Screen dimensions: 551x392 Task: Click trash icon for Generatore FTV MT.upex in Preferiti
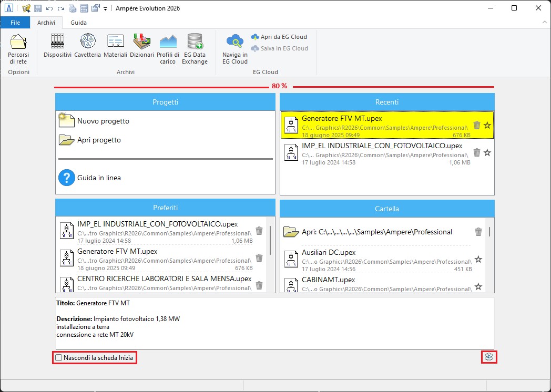(259, 258)
